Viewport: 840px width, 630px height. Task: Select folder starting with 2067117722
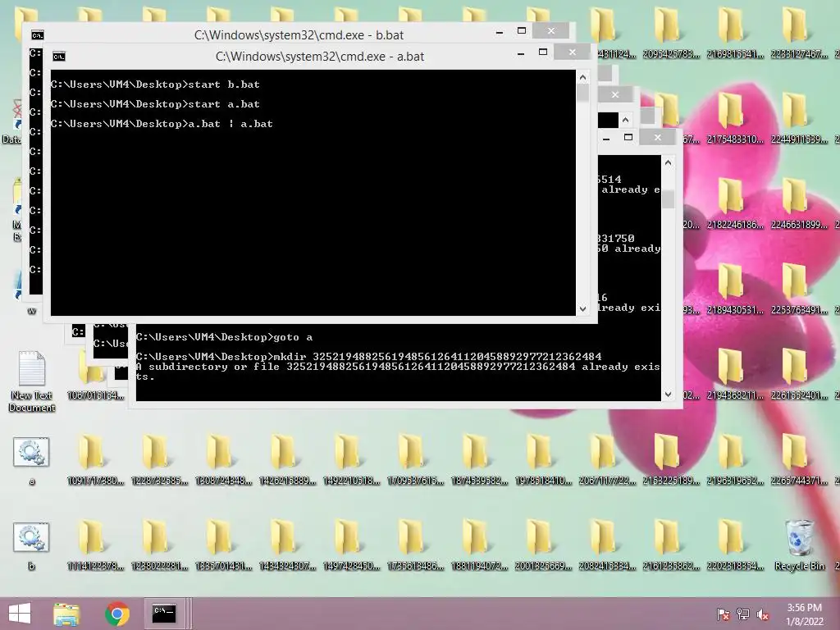point(607,461)
